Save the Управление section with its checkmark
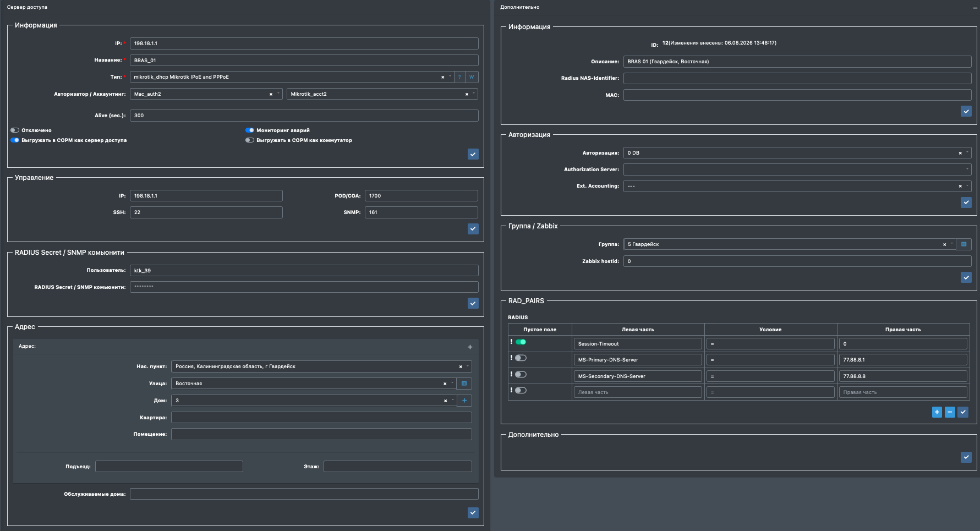The width and height of the screenshot is (980, 531). click(473, 229)
